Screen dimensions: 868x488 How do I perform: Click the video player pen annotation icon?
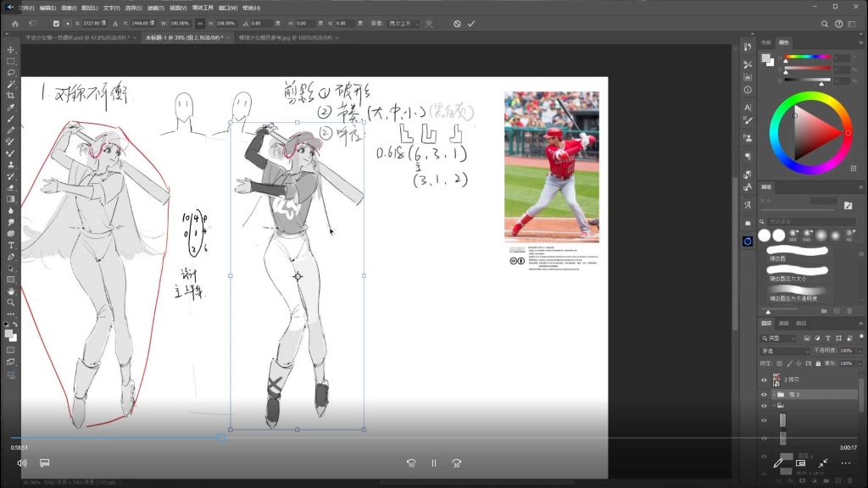tap(778, 463)
